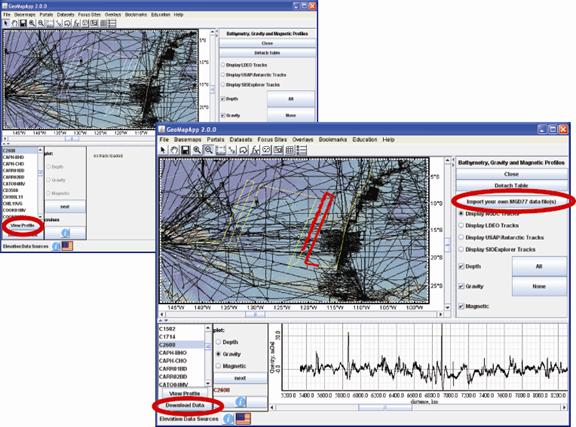Open Bookmarks menu in front window

(x=333, y=140)
